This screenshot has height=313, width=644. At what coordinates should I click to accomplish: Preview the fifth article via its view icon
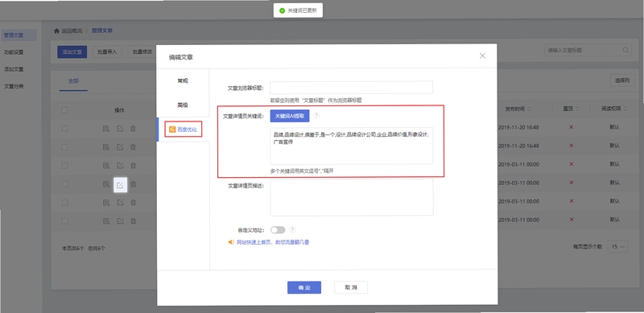[106, 203]
